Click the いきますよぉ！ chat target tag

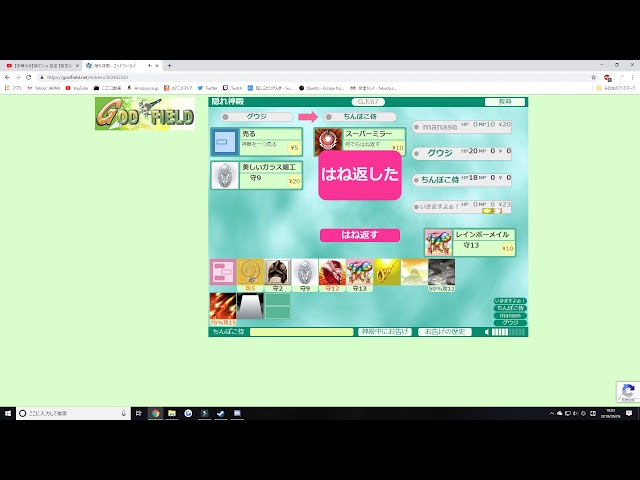(x=510, y=301)
